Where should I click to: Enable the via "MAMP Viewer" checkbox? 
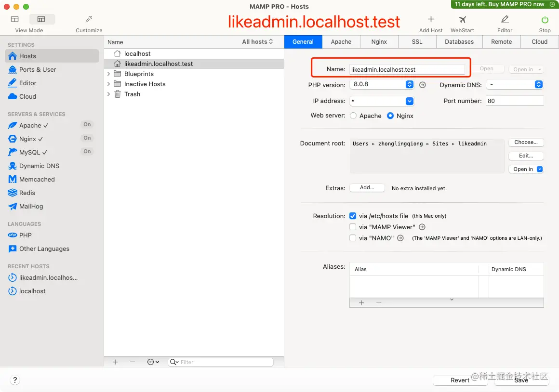coord(353,227)
